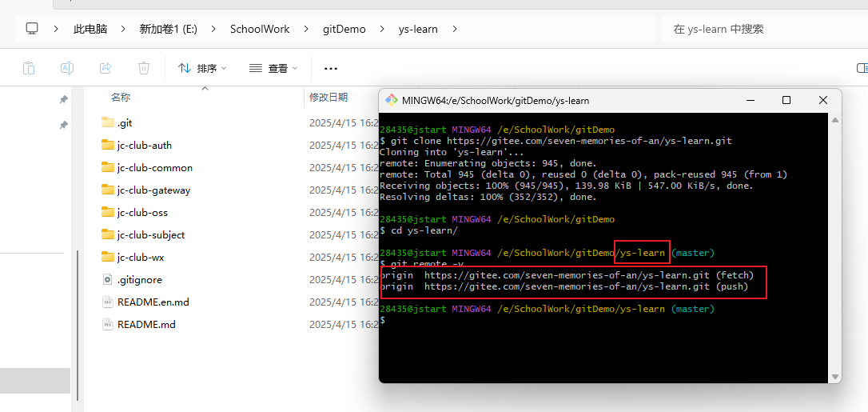This screenshot has width=868, height=412.
Task: Sort by 名称 column header
Action: click(x=120, y=98)
